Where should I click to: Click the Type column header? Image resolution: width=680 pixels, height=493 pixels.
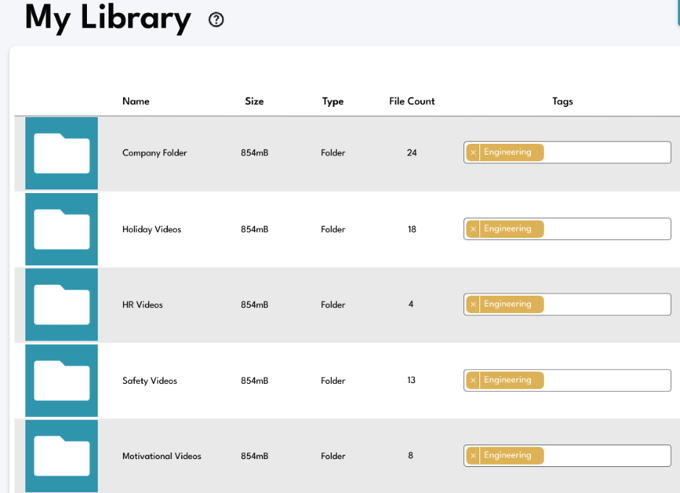pyautogui.click(x=333, y=101)
